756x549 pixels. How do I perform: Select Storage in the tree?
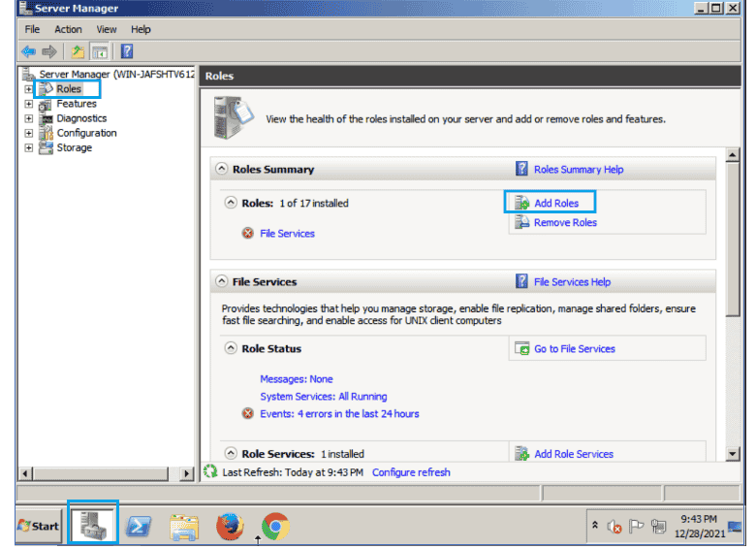pyautogui.click(x=74, y=147)
